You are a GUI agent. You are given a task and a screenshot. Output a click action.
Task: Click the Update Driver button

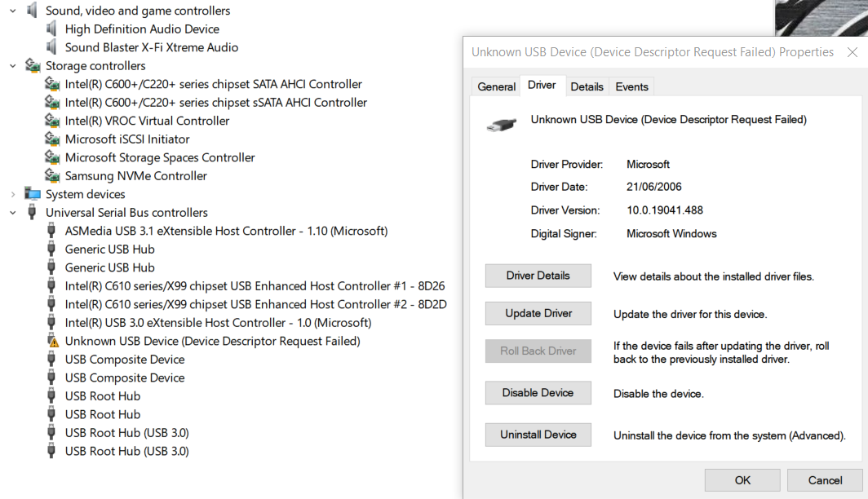538,313
